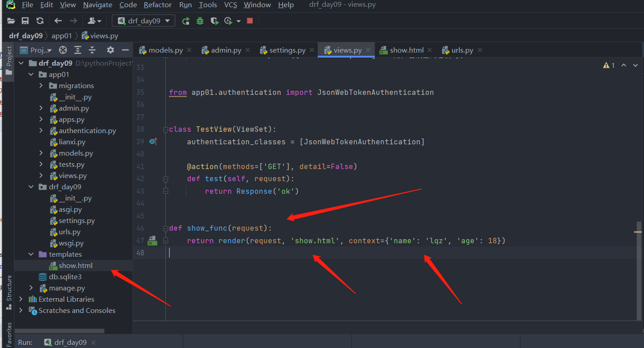Expand the migrations folder
The width and height of the screenshot is (644, 348).
coord(41,86)
